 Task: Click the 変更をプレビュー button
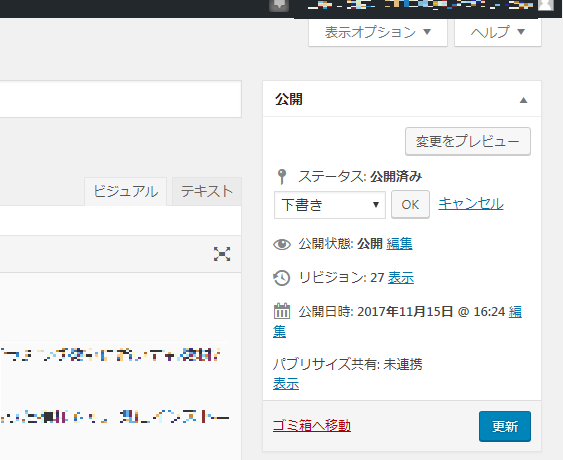click(x=468, y=141)
